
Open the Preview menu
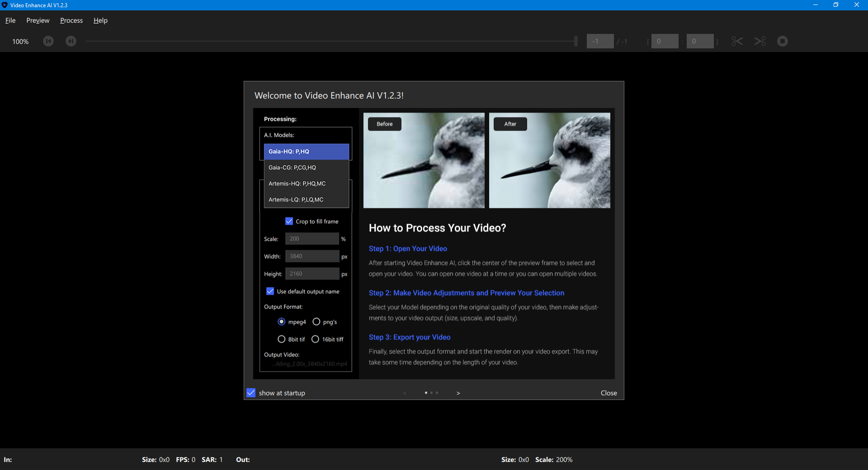pos(38,20)
